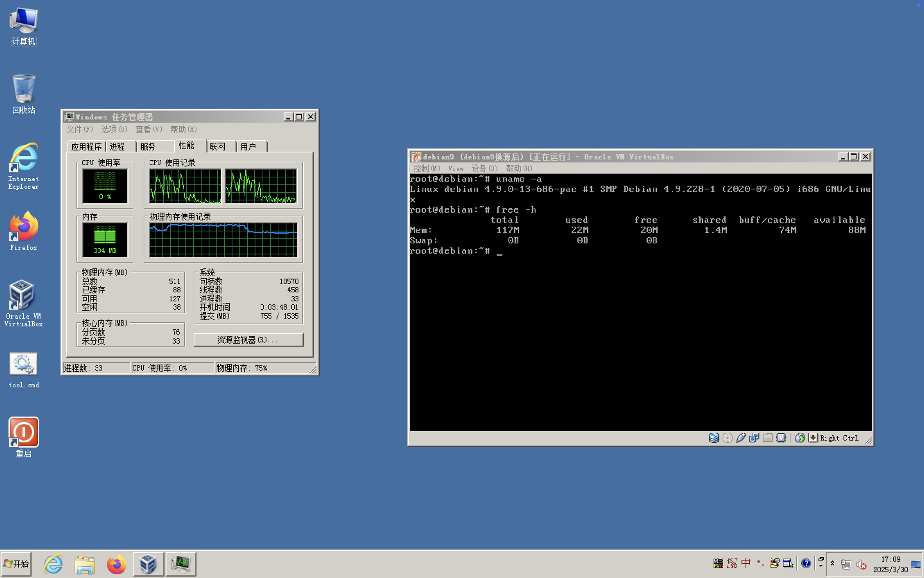924x578 pixels.
Task: Open the language bar options dropdown arrow
Action: click(821, 566)
